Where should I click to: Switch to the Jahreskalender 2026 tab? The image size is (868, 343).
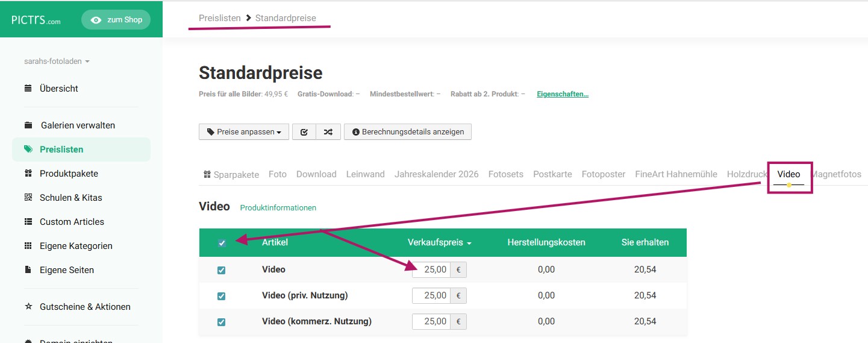tap(437, 174)
